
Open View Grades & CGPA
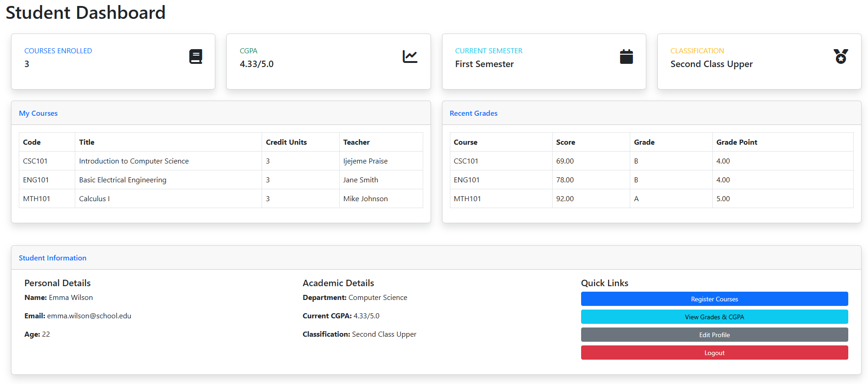pyautogui.click(x=714, y=317)
